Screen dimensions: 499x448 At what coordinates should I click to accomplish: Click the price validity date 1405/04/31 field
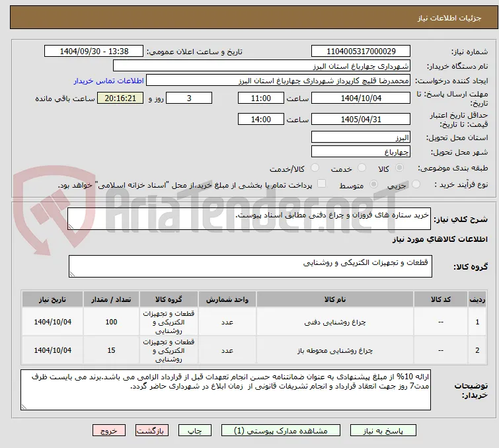pyautogui.click(x=361, y=120)
